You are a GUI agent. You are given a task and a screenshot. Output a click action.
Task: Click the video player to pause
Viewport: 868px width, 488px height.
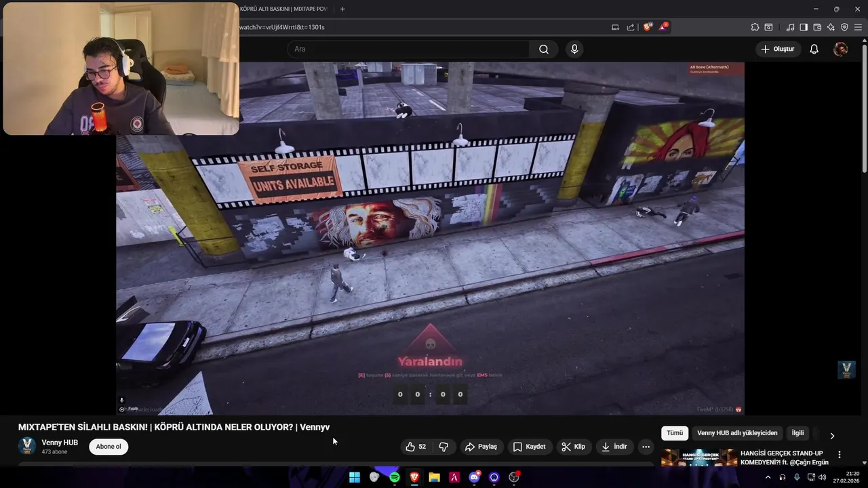430,239
